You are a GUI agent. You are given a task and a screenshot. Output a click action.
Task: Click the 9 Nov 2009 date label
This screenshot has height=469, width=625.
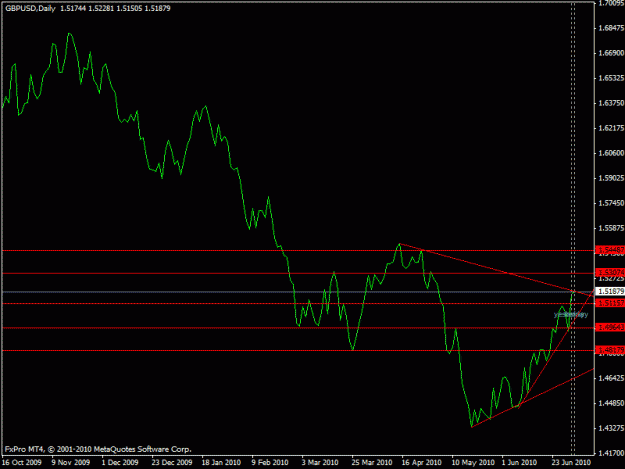(x=71, y=462)
